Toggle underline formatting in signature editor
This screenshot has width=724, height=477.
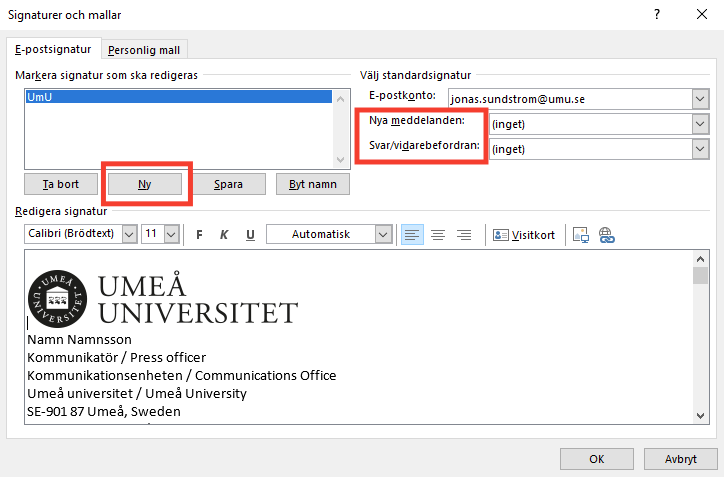[250, 235]
